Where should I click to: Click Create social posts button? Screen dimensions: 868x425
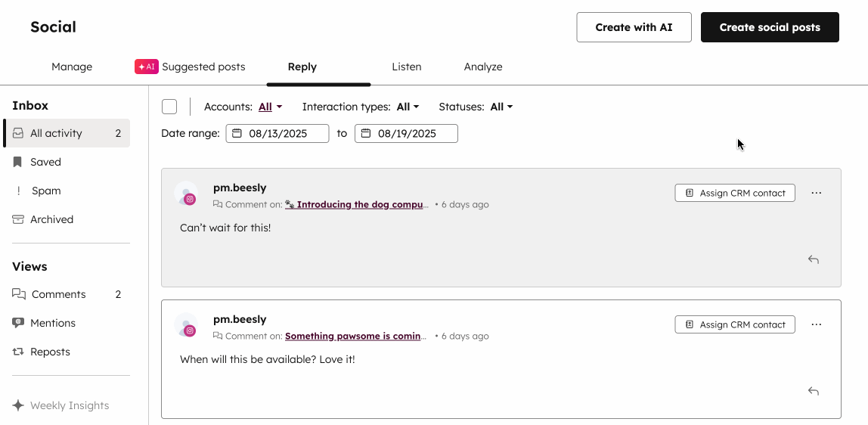point(770,27)
